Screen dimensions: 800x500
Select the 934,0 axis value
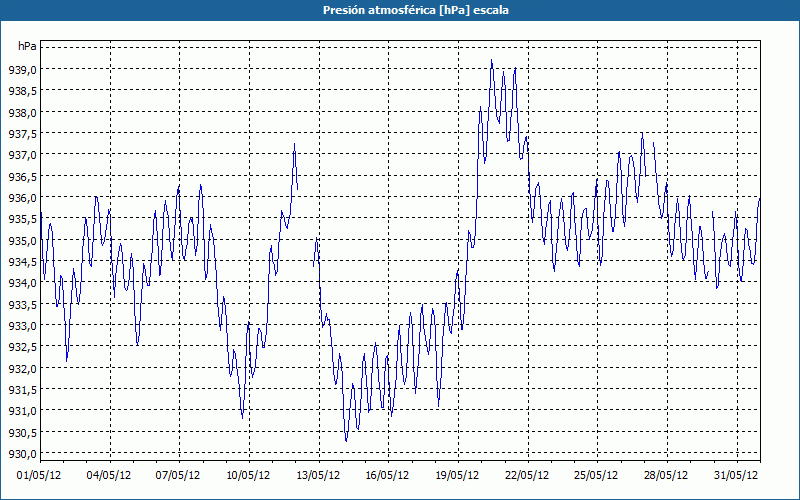[x=22, y=283]
